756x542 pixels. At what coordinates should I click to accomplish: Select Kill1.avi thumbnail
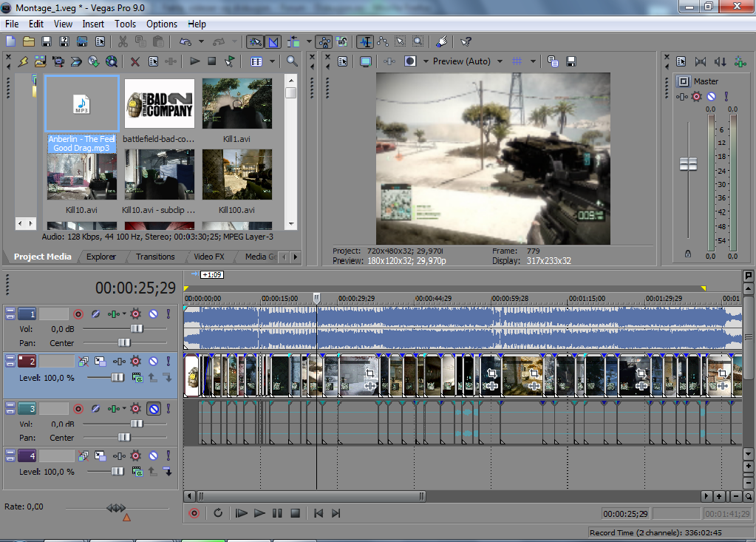pos(236,104)
